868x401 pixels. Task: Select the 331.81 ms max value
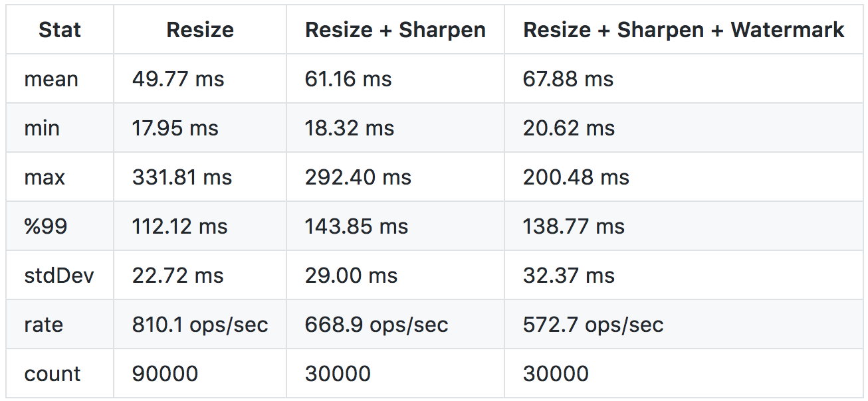tap(182, 177)
